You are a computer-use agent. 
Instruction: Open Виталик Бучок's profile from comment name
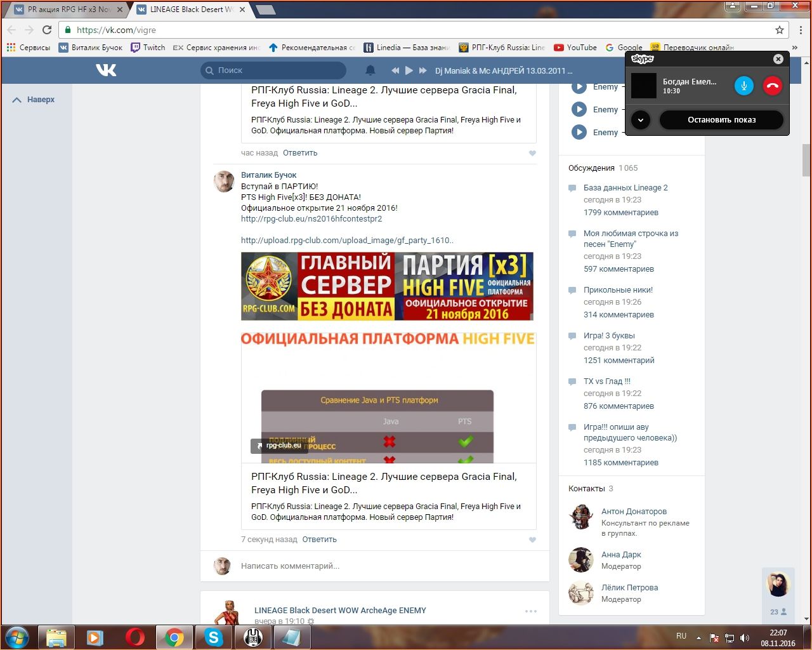click(269, 175)
